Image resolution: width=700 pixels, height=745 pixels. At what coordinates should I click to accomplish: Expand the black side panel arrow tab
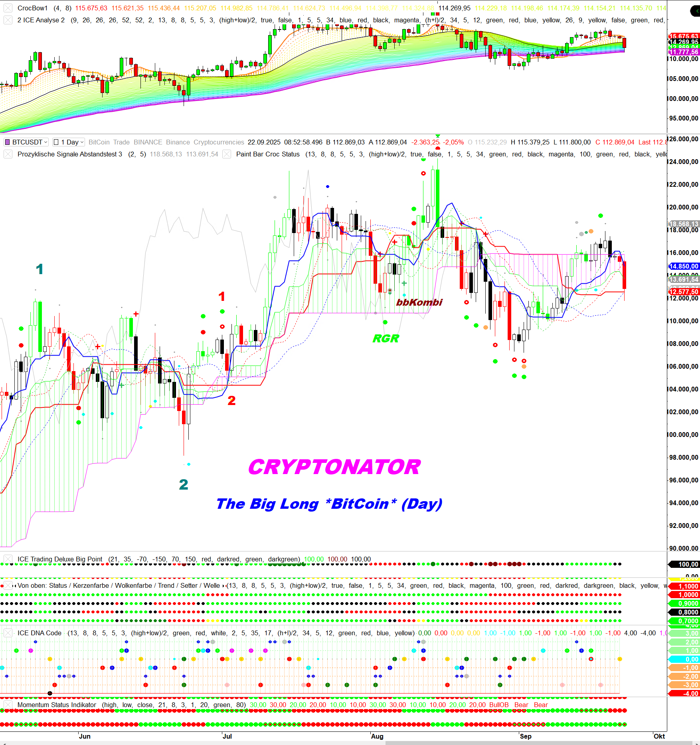[x=695, y=11]
